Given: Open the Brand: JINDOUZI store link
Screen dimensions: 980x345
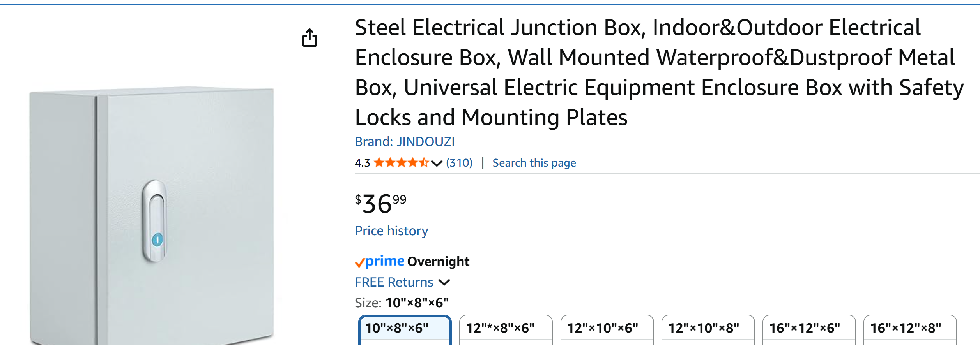Looking at the screenshot, I should [x=405, y=142].
